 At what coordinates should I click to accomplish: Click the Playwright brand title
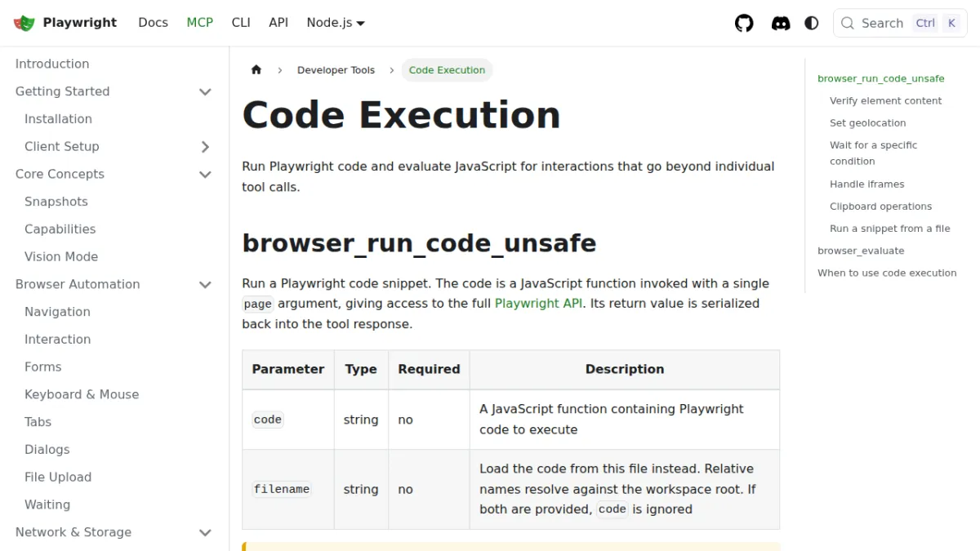pos(80,23)
